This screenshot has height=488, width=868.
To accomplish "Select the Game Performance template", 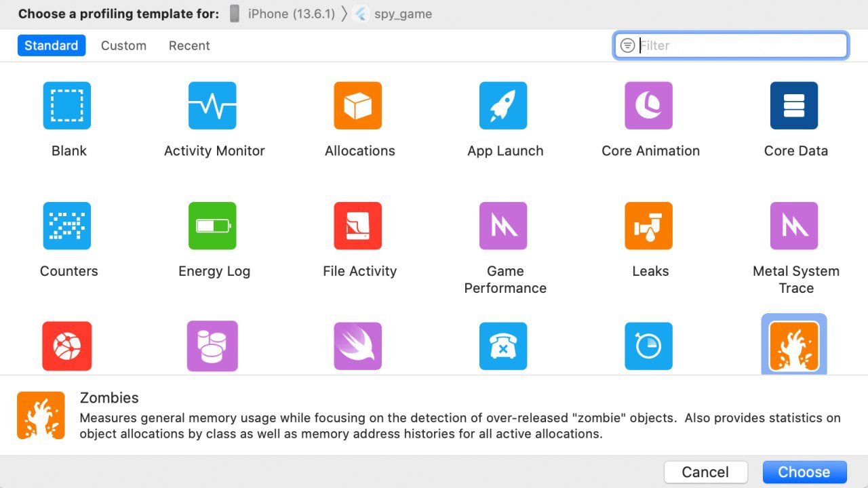I will click(503, 226).
